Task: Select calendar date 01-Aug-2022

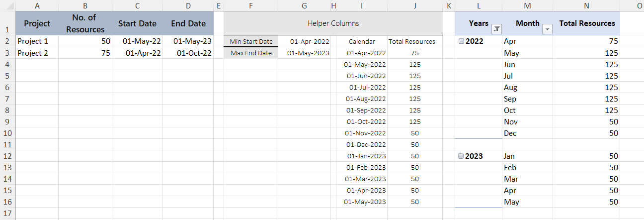Action: click(x=362, y=99)
